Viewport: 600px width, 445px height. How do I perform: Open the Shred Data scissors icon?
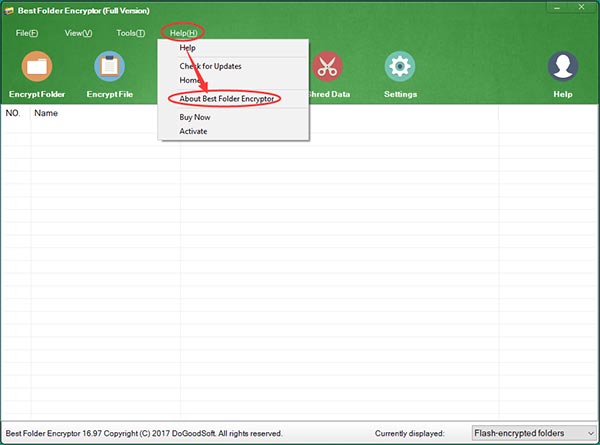click(x=328, y=66)
